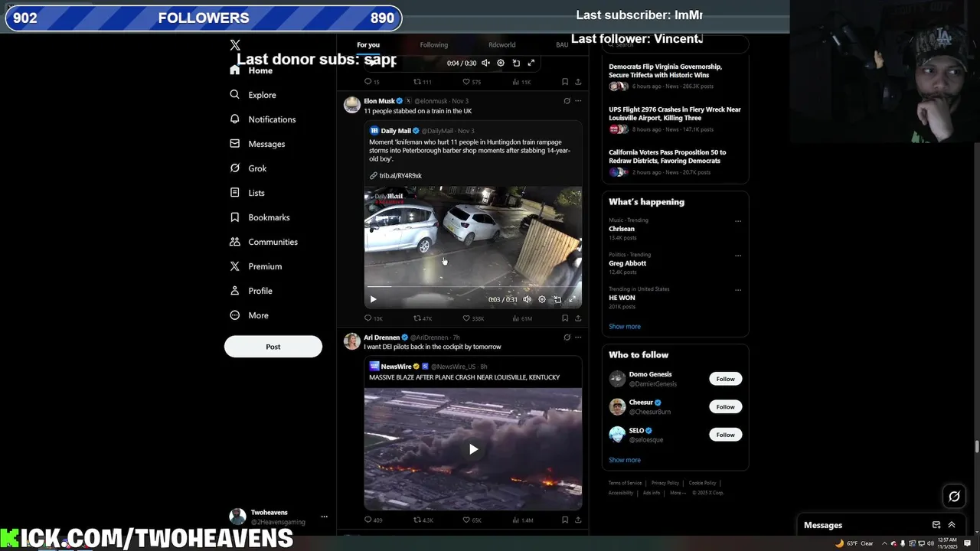This screenshot has width=980, height=551.
Task: Click the white Post button
Action: [x=273, y=347]
